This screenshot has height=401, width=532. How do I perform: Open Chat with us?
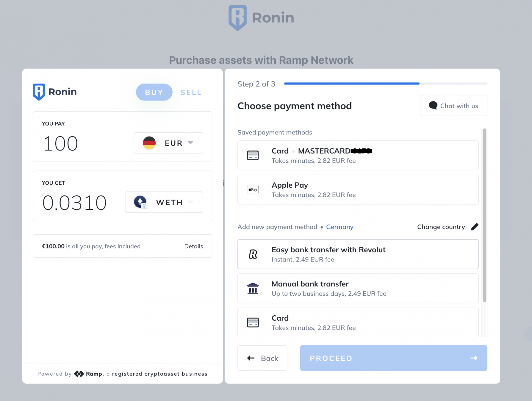(x=453, y=105)
